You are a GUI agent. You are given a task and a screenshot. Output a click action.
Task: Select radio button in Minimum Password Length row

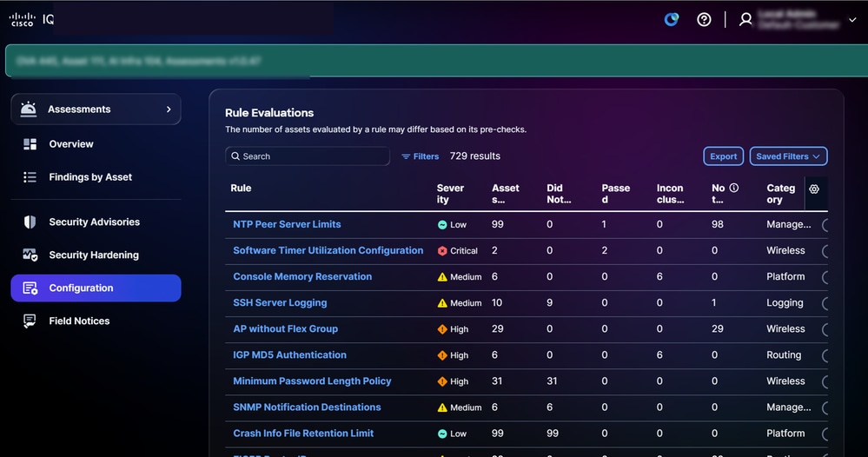coord(825,381)
